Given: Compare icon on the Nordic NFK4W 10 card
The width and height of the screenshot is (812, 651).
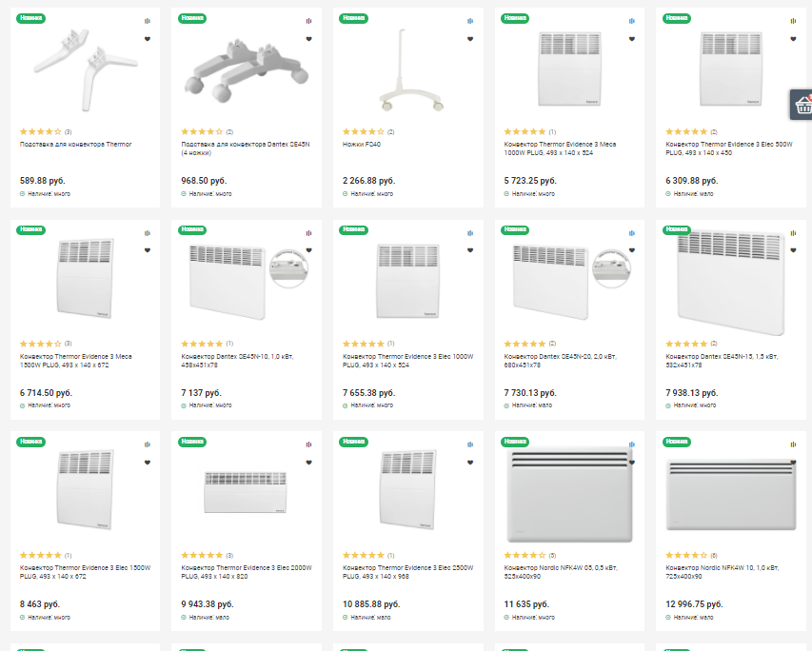Looking at the screenshot, I should click(x=793, y=444).
